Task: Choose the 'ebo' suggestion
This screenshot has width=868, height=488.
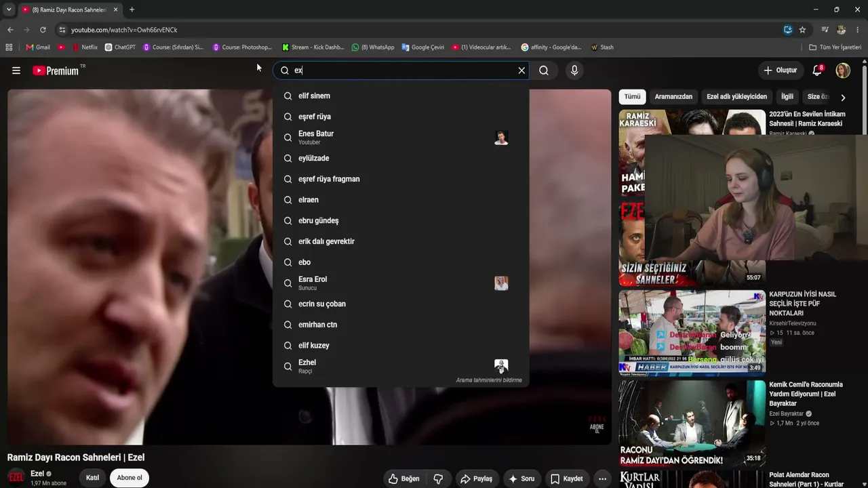Action: 401,262
